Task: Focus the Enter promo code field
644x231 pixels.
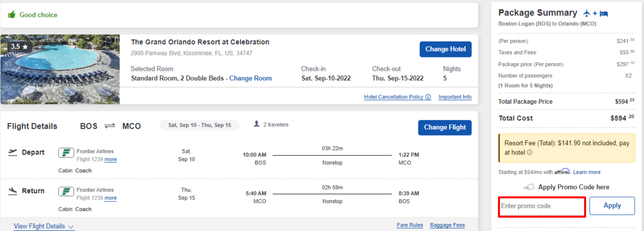Action: click(542, 206)
